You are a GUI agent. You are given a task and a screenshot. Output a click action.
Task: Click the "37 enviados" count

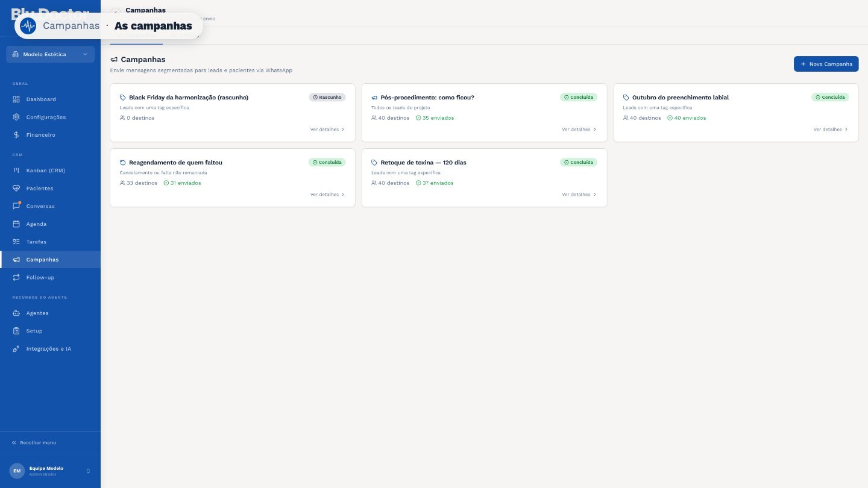[x=435, y=183]
